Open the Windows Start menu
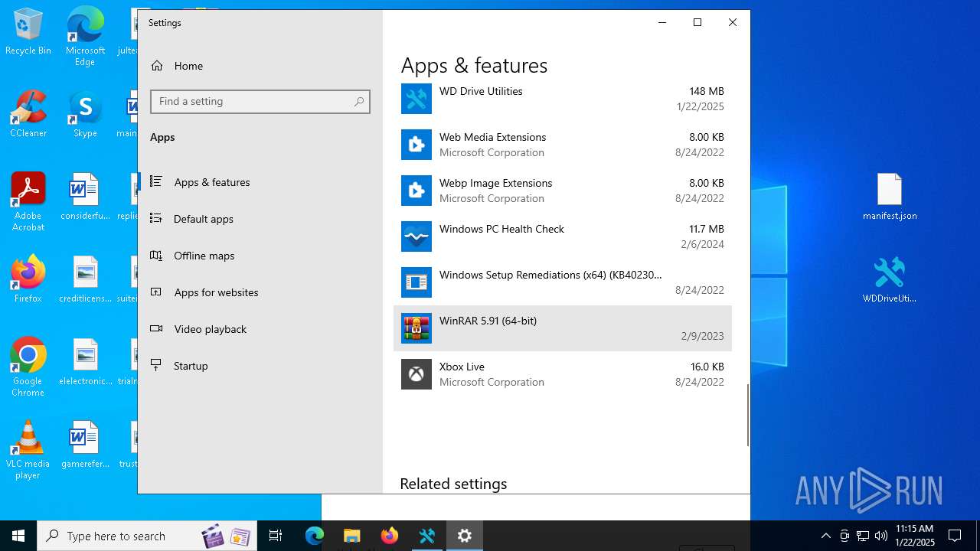Viewport: 980px width, 551px height. tap(18, 536)
